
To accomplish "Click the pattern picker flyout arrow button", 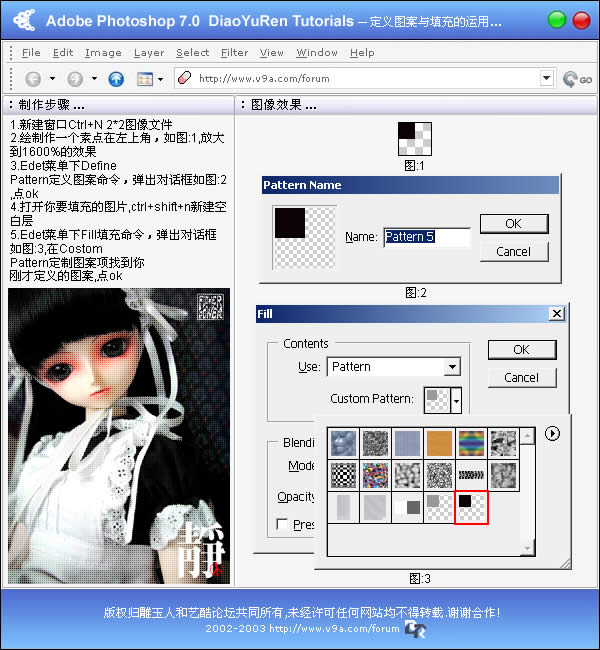I will click(552, 434).
